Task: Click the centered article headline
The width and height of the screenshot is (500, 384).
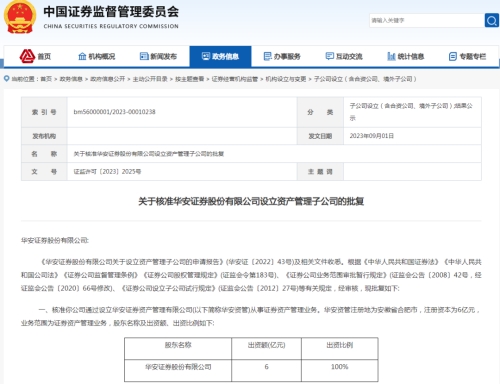Action: [251, 201]
